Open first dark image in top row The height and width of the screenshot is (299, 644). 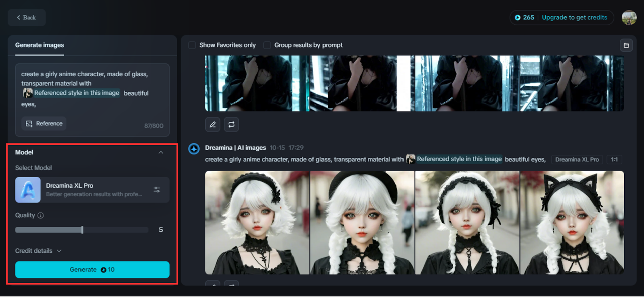point(258,83)
